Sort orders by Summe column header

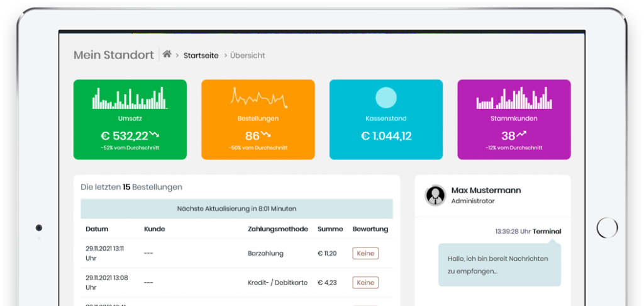[x=330, y=229]
